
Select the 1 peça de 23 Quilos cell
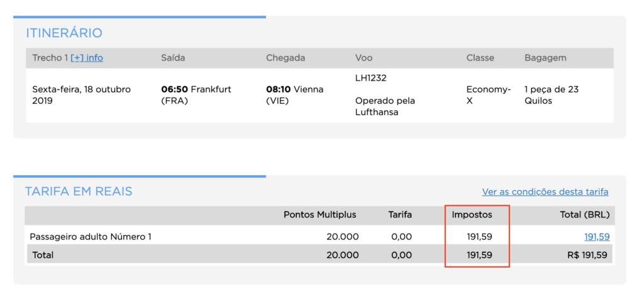coord(551,95)
